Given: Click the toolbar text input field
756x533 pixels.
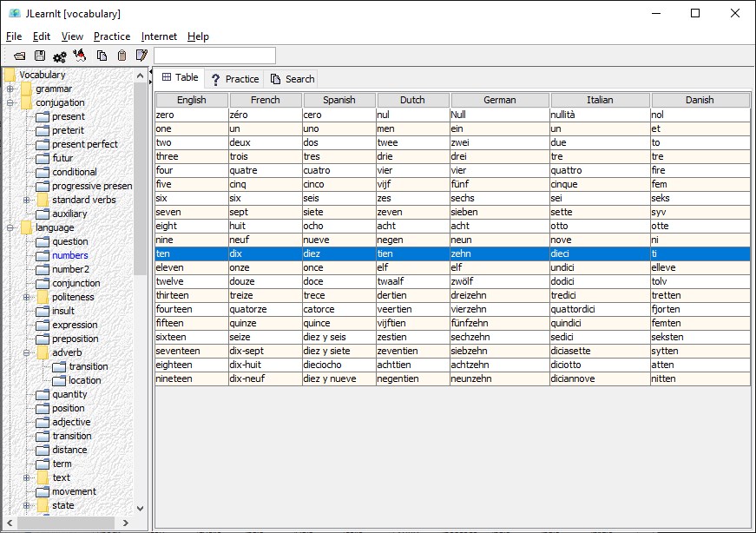Looking at the screenshot, I should (x=214, y=56).
